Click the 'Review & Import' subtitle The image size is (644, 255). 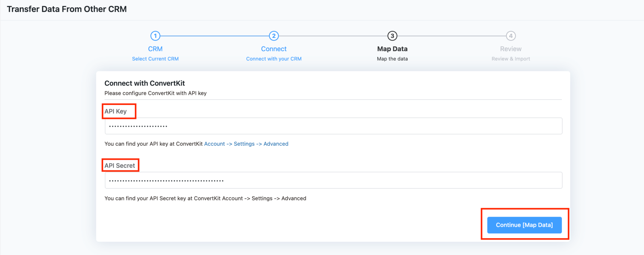click(511, 59)
